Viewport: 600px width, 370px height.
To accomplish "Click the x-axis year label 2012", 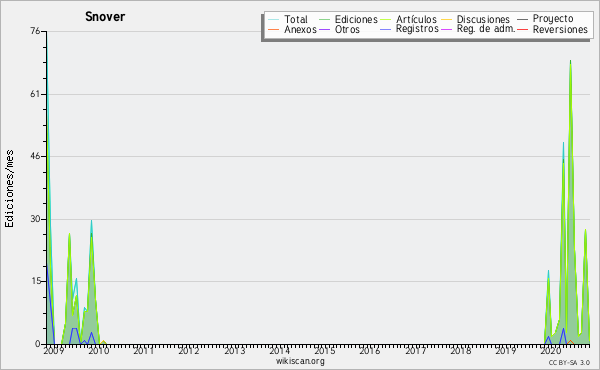I will [189, 350].
